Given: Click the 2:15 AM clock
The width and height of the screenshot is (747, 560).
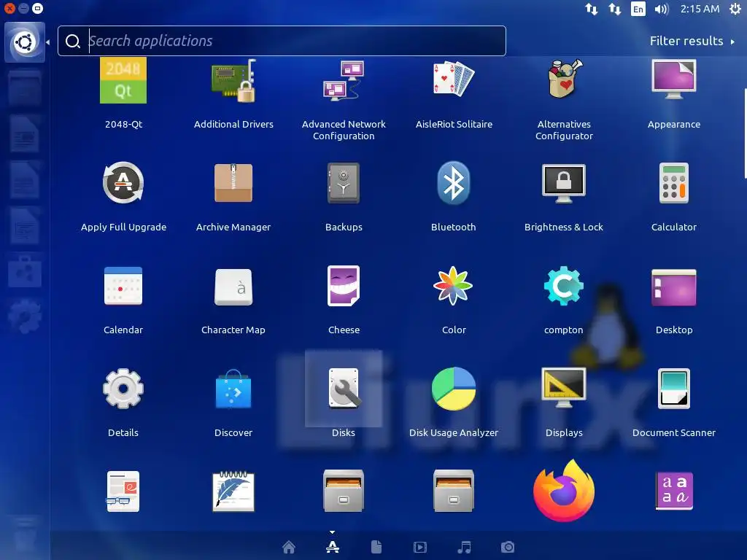Looking at the screenshot, I should pos(700,9).
